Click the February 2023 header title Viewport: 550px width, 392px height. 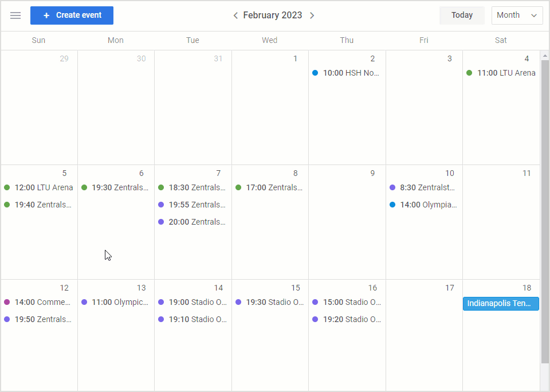(273, 15)
